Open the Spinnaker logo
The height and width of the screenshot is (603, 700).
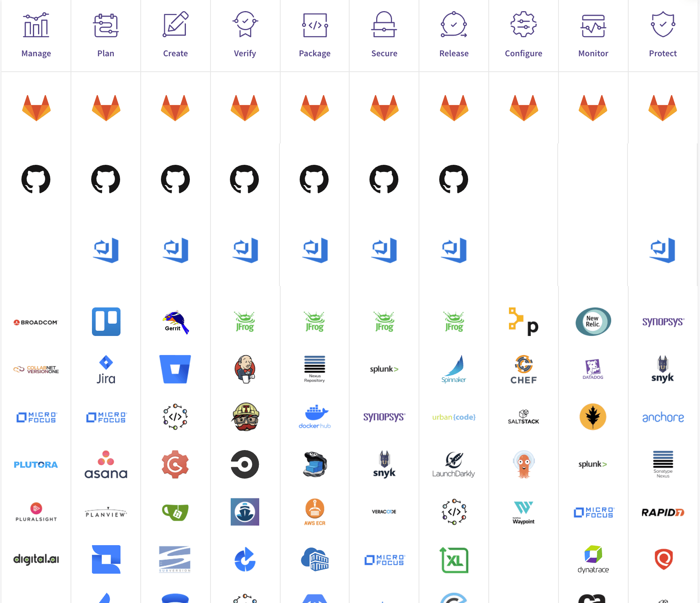[454, 369]
